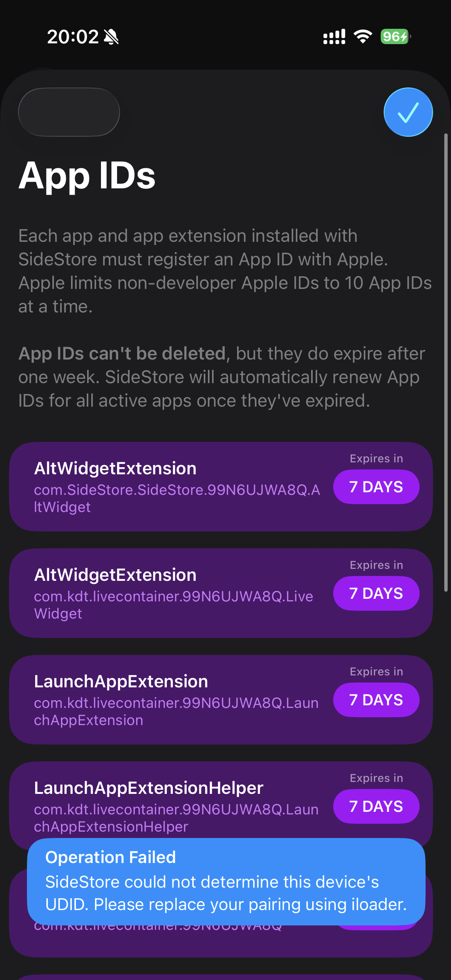Tap 7 DAYS badge for LaunchAppExtension
Image resolution: width=451 pixels, height=980 pixels.
click(x=376, y=700)
